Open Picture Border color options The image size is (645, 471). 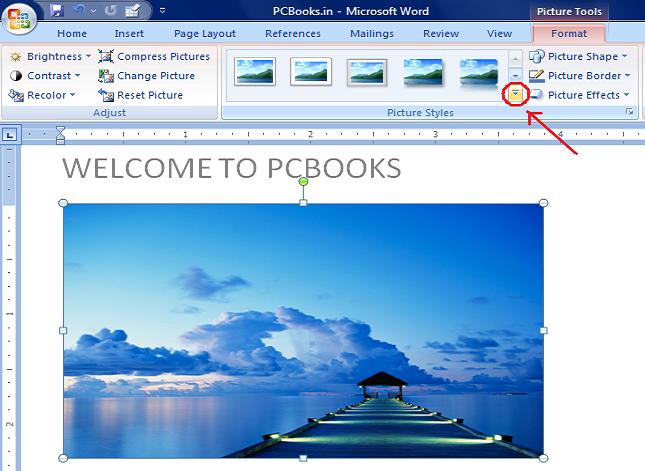click(579, 76)
